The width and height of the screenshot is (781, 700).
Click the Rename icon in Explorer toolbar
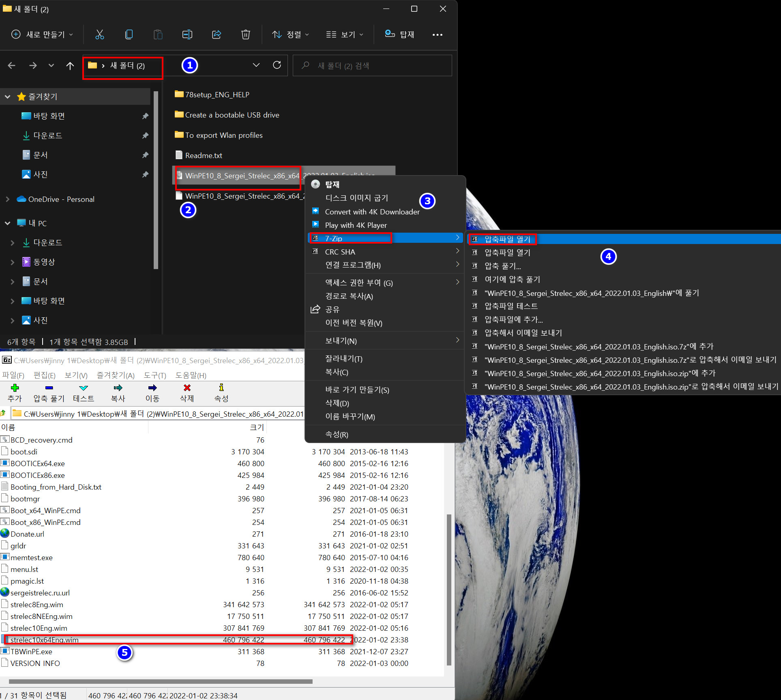[187, 34]
